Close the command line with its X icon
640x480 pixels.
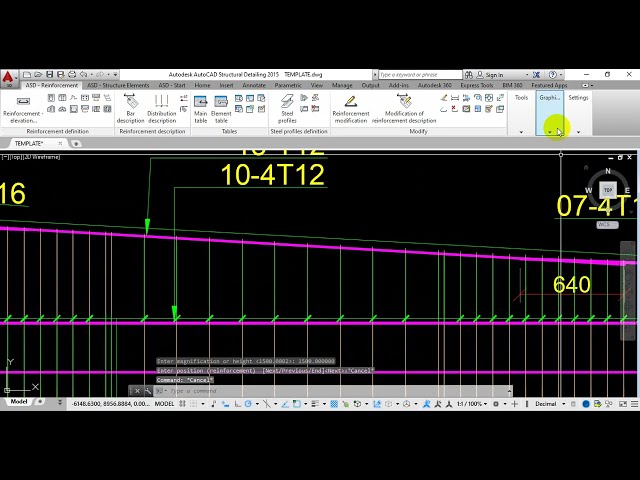[x=138, y=391]
